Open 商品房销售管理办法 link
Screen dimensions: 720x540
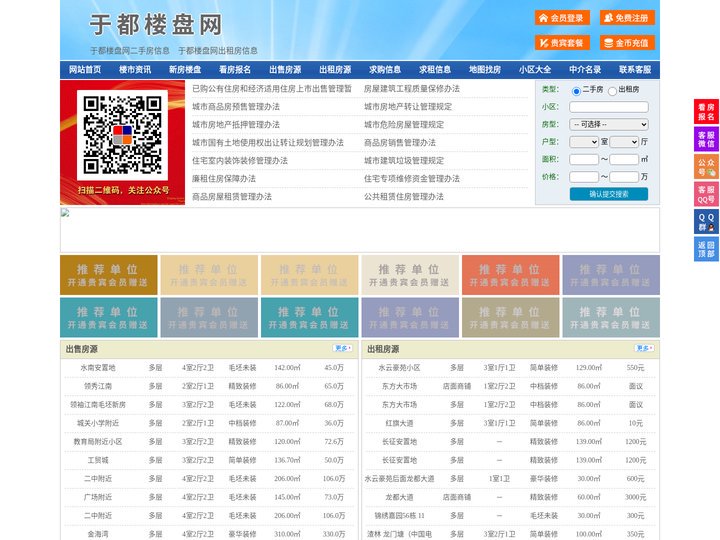coord(400,142)
